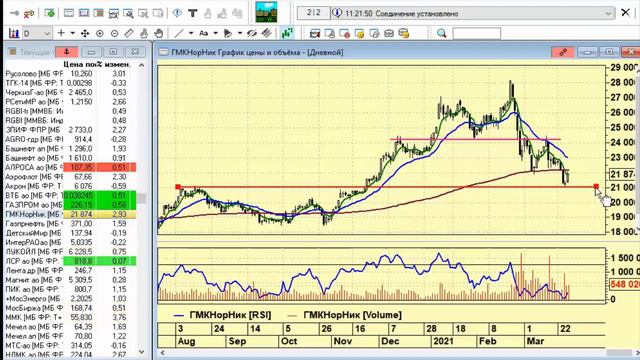Screen dimensions: 640x360
Task: Select the Aa text label tool
Action: (203, 33)
